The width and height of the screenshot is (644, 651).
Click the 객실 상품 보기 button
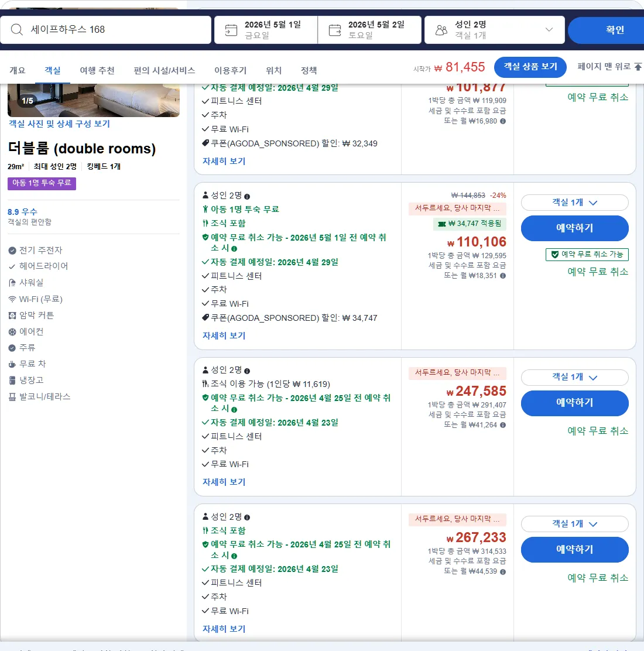[x=530, y=67]
